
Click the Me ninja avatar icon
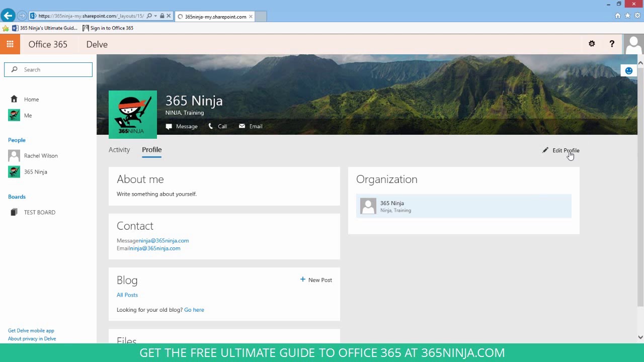(x=14, y=115)
